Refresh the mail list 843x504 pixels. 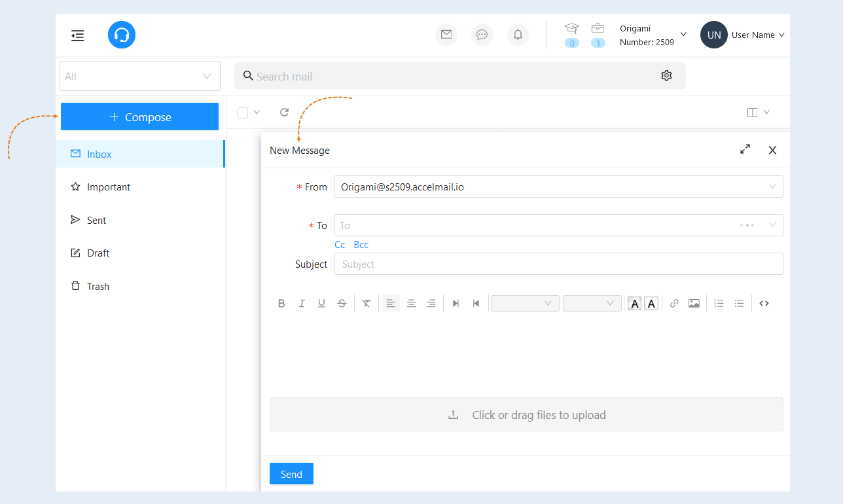[284, 113]
